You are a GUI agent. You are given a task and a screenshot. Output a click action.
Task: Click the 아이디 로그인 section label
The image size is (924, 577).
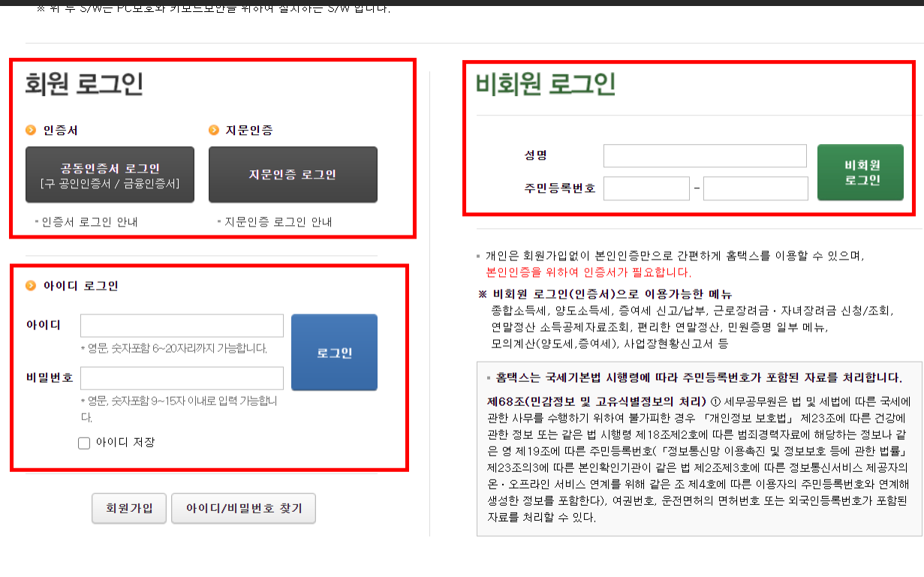[x=81, y=286]
